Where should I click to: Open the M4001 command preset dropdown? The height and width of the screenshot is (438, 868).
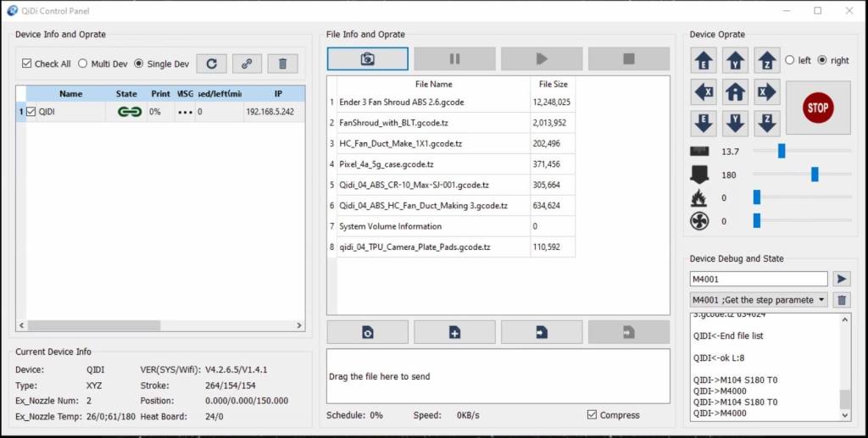point(759,300)
